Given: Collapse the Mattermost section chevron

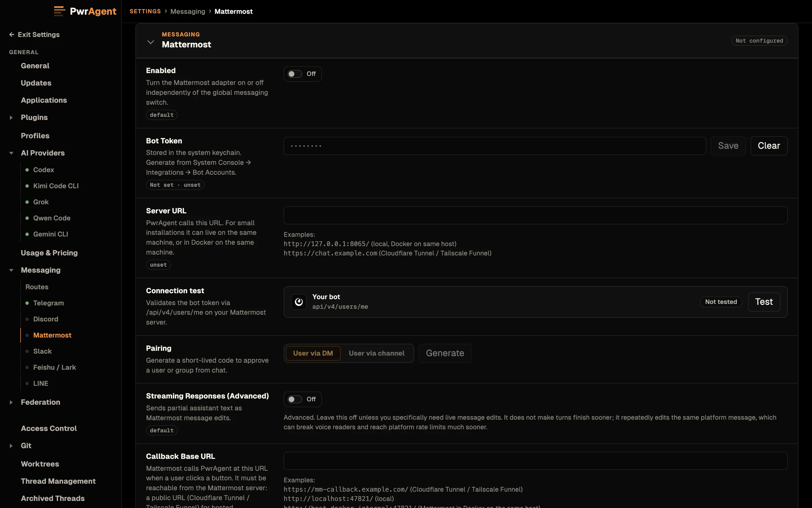Looking at the screenshot, I should point(151,42).
